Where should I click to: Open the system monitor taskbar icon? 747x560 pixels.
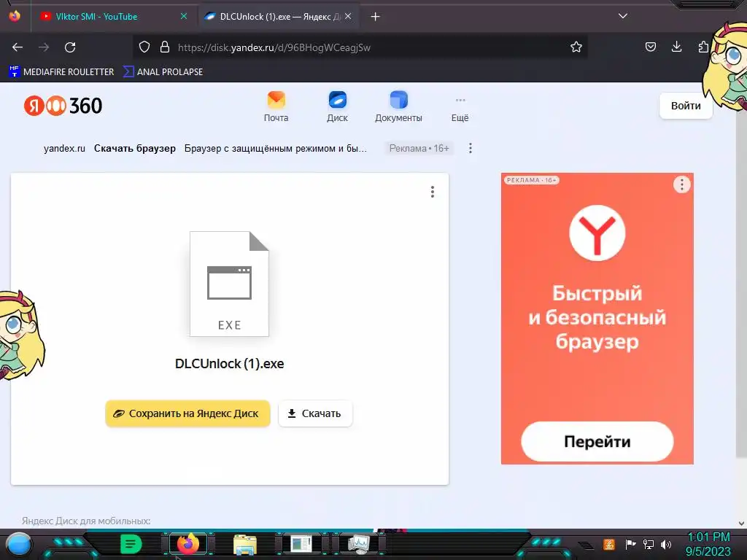358,544
